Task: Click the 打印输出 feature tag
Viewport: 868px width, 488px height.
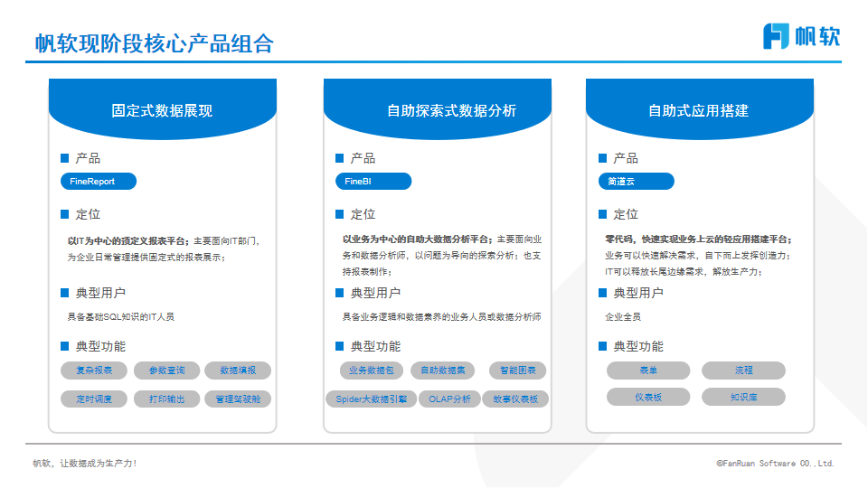Action: 166,399
